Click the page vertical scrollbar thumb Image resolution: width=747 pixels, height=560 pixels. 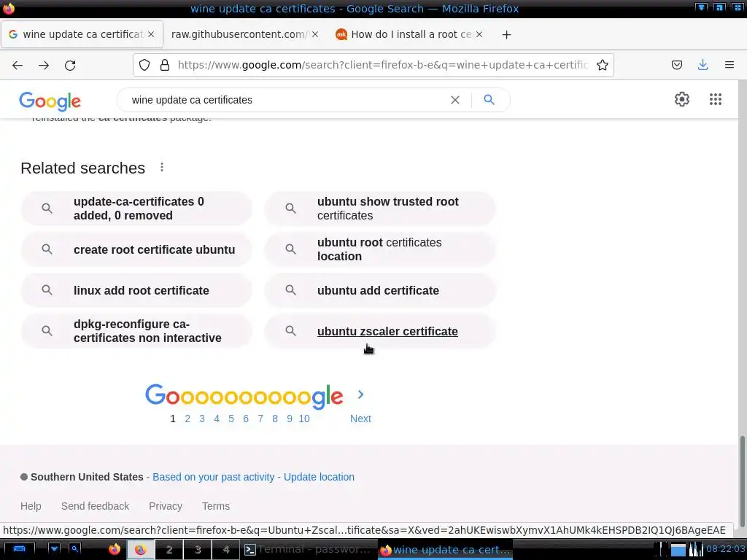tap(742, 481)
